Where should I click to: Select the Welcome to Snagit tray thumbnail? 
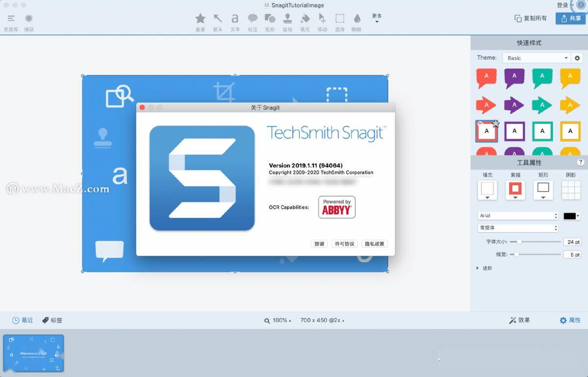pos(34,354)
